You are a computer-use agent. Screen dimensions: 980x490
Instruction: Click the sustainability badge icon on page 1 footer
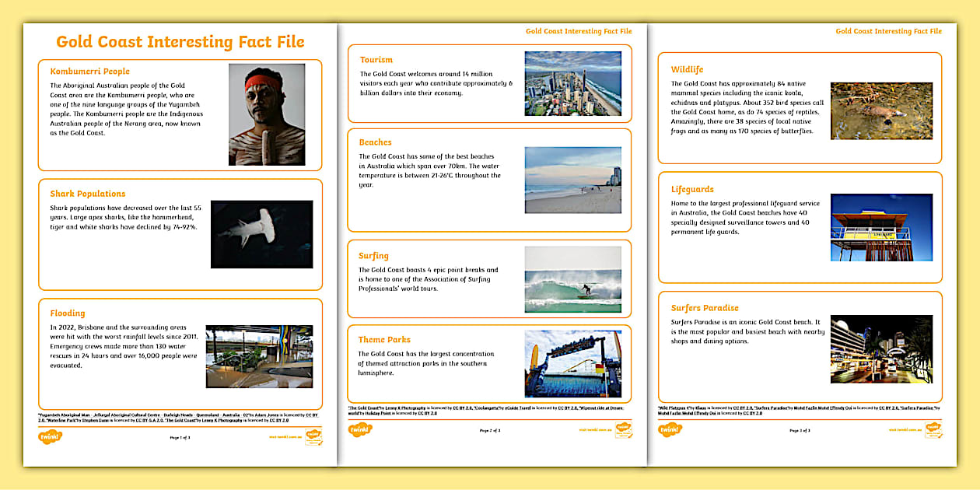point(313,436)
